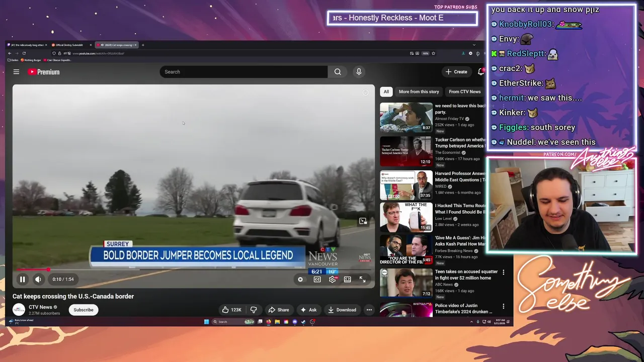Open the taskbar clock showing 9:37 AM

pos(500,322)
